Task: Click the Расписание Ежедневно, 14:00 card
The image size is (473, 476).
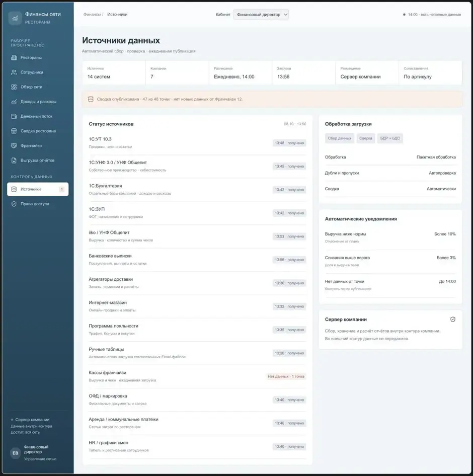Action: click(241, 73)
